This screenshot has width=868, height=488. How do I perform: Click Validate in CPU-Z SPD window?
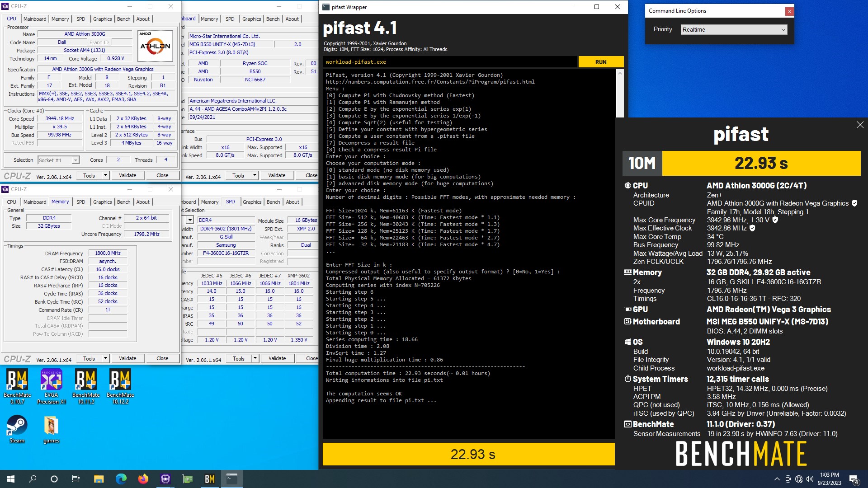(x=277, y=358)
